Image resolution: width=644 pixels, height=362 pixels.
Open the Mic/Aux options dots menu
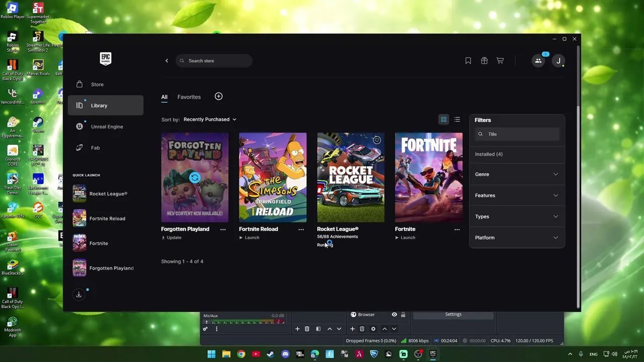pyautogui.click(x=216, y=329)
